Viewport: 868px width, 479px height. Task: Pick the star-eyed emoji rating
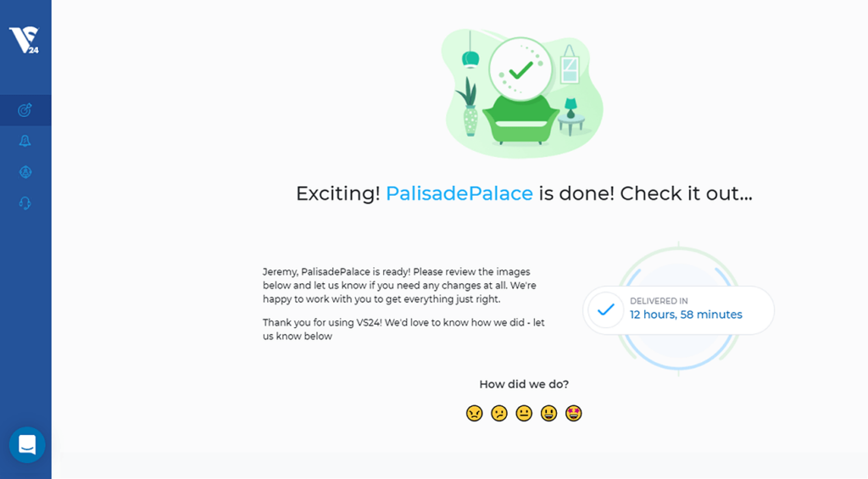pyautogui.click(x=574, y=413)
